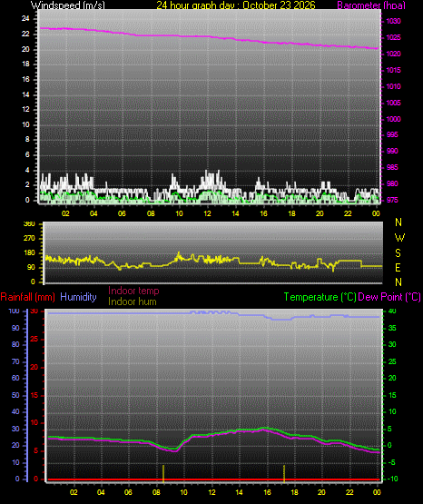The image size is (423, 504).
Task: Select the "Rainfall (mm)" legend label
Action: point(27,297)
